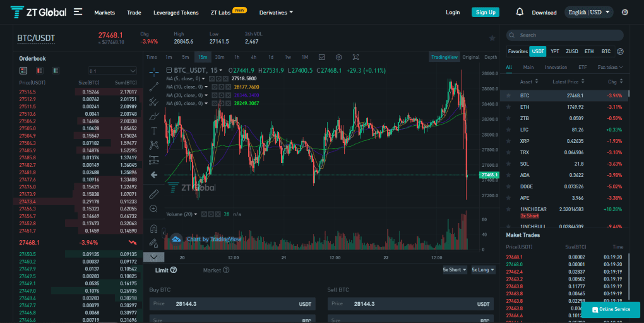Open chart settings gear in chart toolbar
The height and width of the screenshot is (323, 644).
(x=338, y=57)
